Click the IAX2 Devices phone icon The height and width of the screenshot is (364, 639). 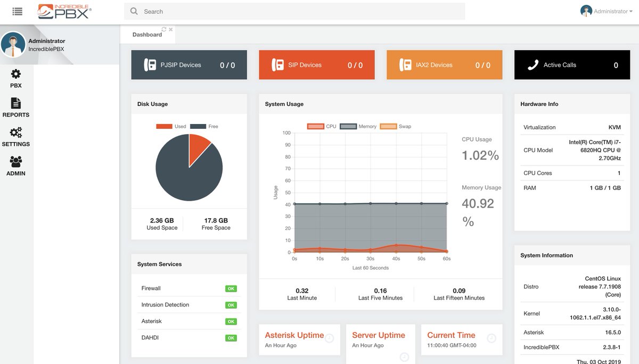[405, 65]
